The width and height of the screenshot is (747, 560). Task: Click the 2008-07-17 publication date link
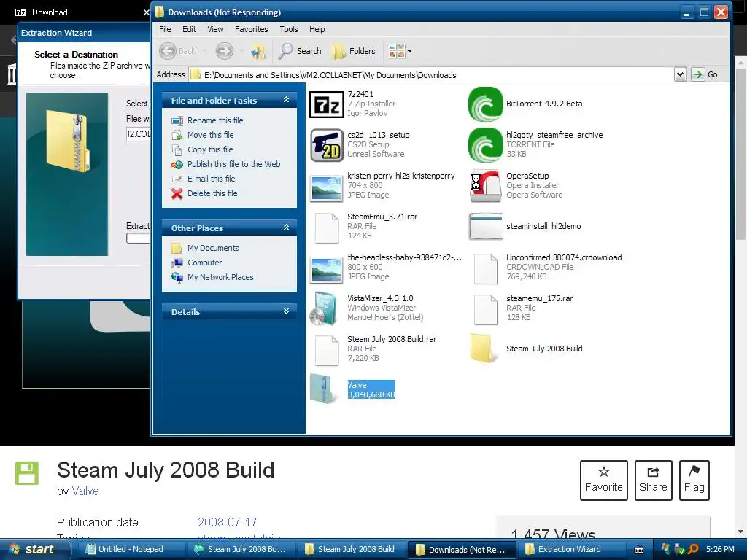228,522
